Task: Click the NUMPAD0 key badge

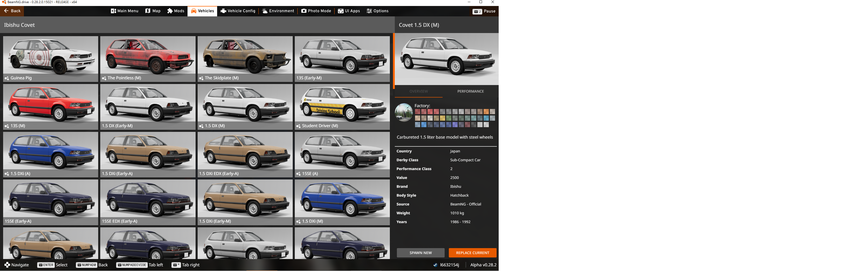Action: click(x=87, y=265)
